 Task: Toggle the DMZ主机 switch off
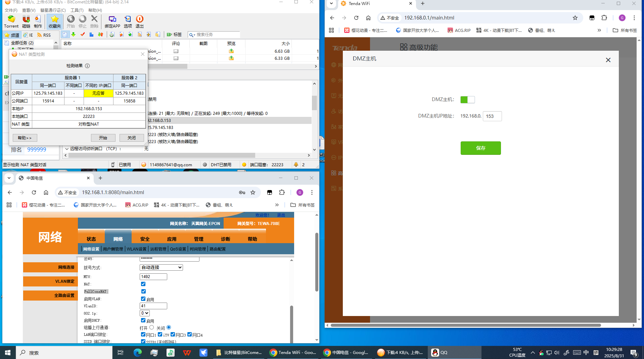tap(467, 100)
